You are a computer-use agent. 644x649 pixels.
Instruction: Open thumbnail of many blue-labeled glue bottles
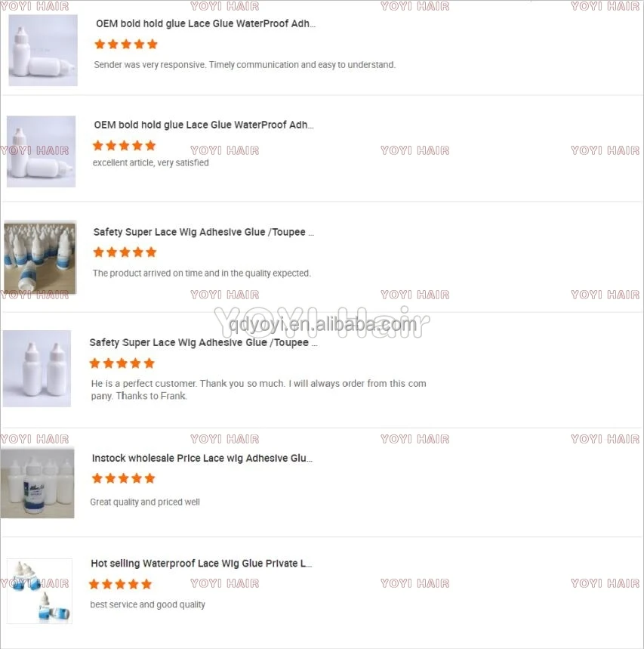point(40,258)
